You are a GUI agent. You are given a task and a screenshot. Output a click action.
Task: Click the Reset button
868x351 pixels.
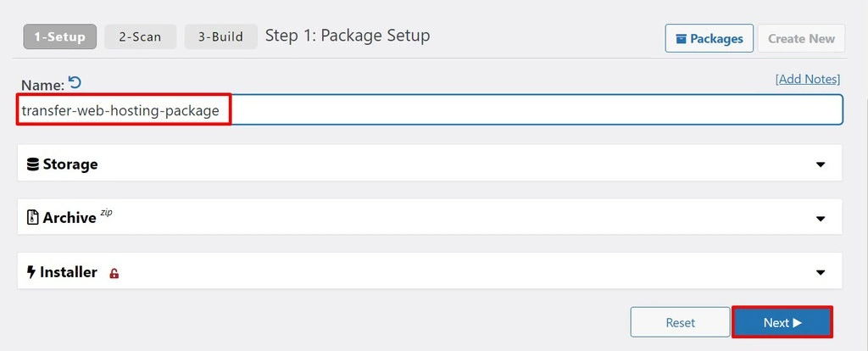coord(680,322)
